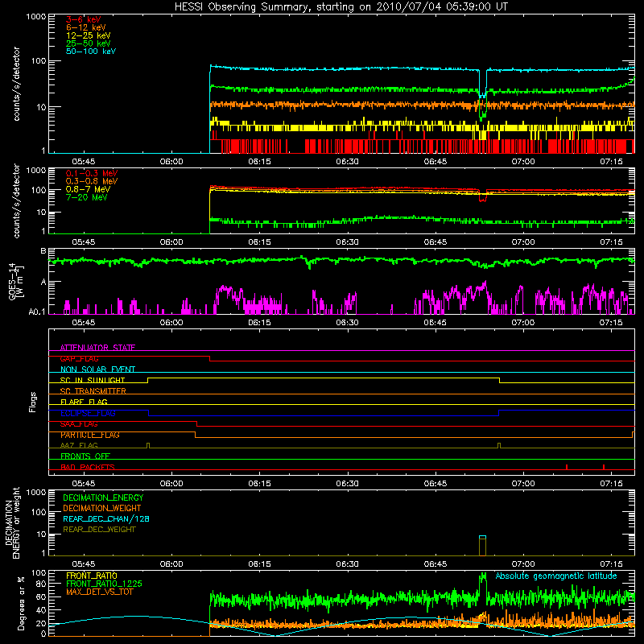Image resolution: width=644 pixels, height=644 pixels.
Task: Click counts/s/detector axis label of the MeV panel
Action: tap(16, 201)
